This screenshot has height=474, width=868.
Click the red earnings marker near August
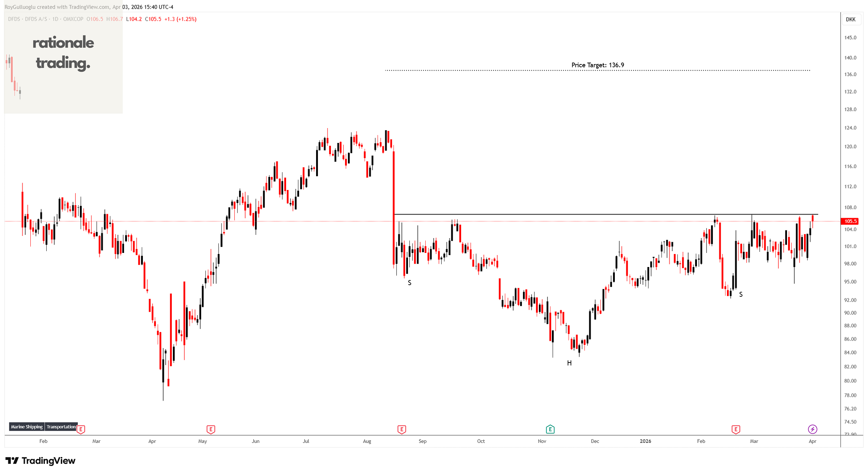tap(401, 429)
